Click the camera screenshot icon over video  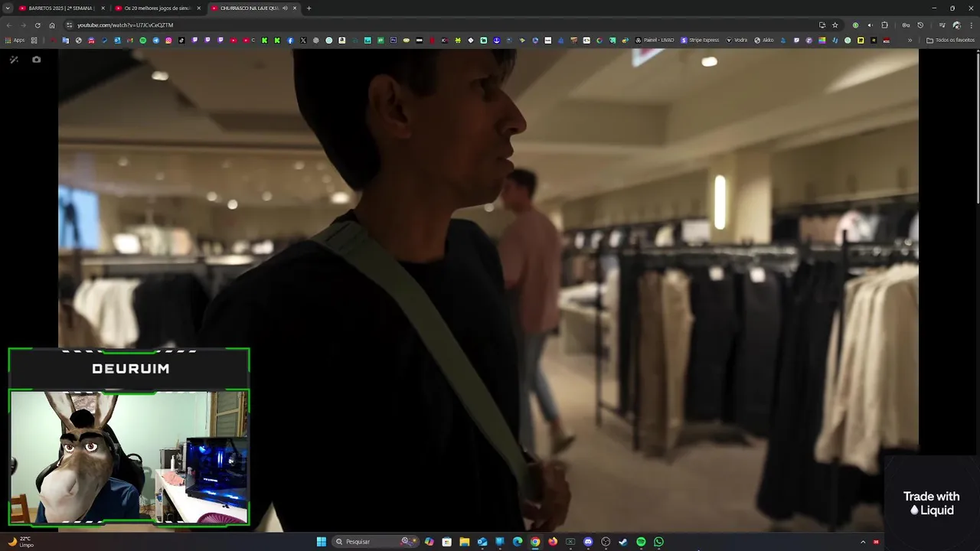36,60
